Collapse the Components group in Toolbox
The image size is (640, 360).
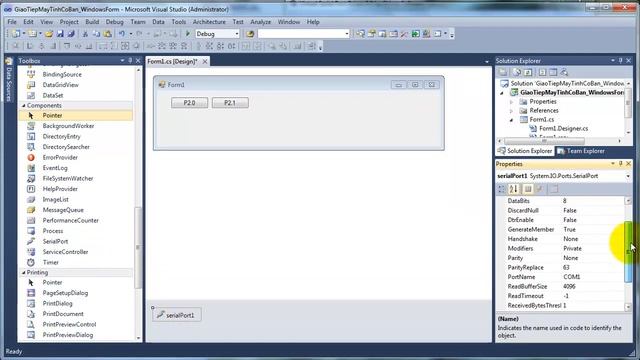[x=23, y=105]
